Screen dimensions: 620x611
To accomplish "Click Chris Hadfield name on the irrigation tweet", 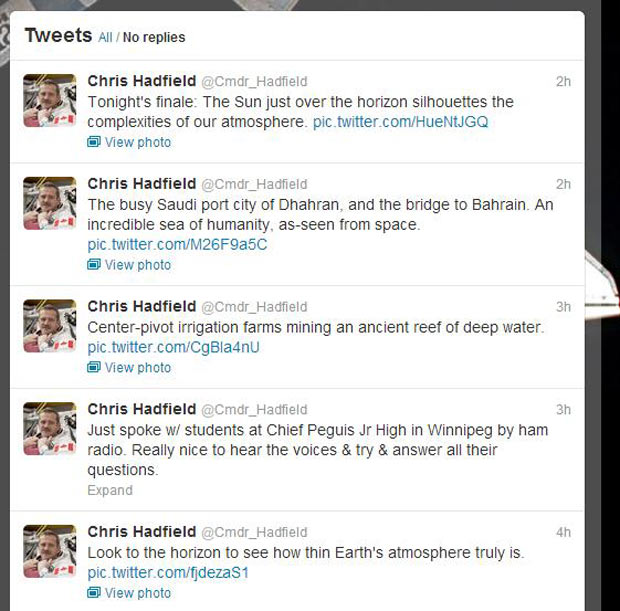I will (x=142, y=306).
